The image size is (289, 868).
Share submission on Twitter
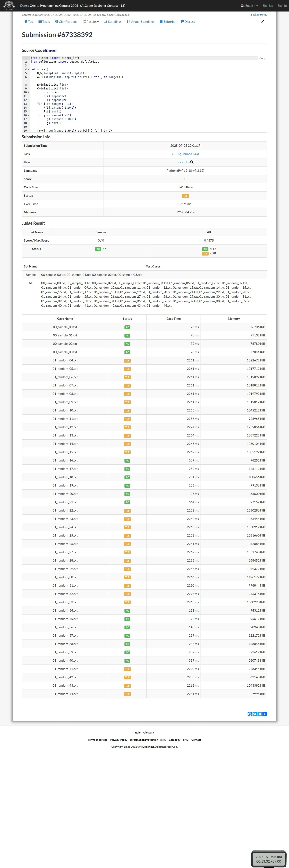(x=255, y=714)
